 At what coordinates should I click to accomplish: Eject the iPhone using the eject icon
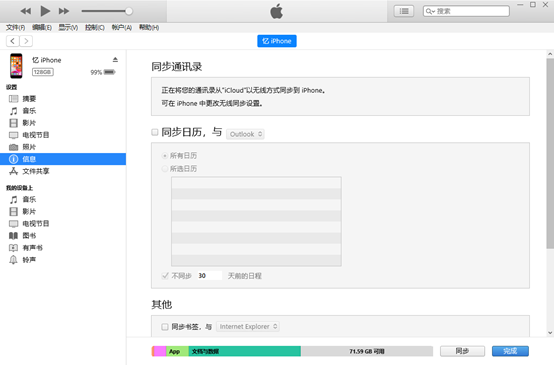pos(115,60)
